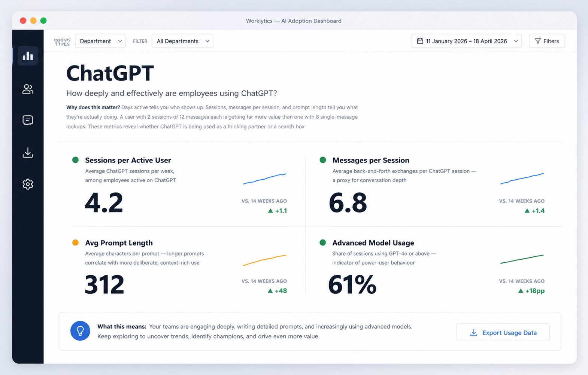
Task: Click the "FILTER" label in the top bar
Action: tap(140, 41)
